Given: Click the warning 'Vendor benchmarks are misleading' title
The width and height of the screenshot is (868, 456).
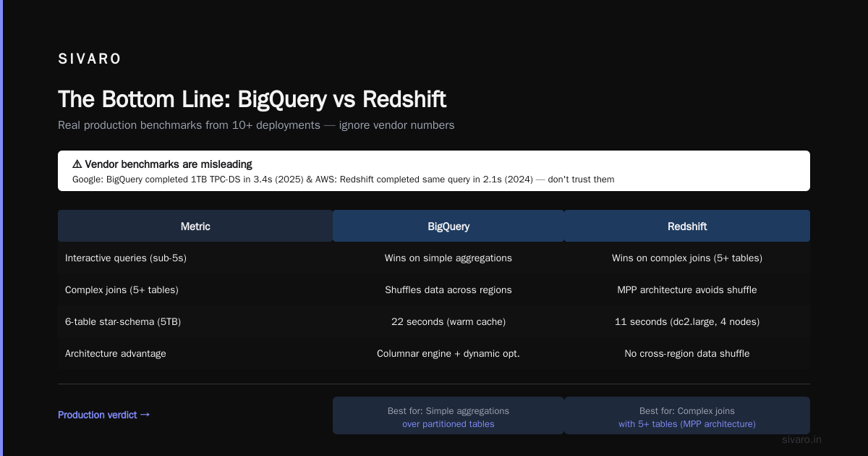Looking at the screenshot, I should (x=162, y=164).
